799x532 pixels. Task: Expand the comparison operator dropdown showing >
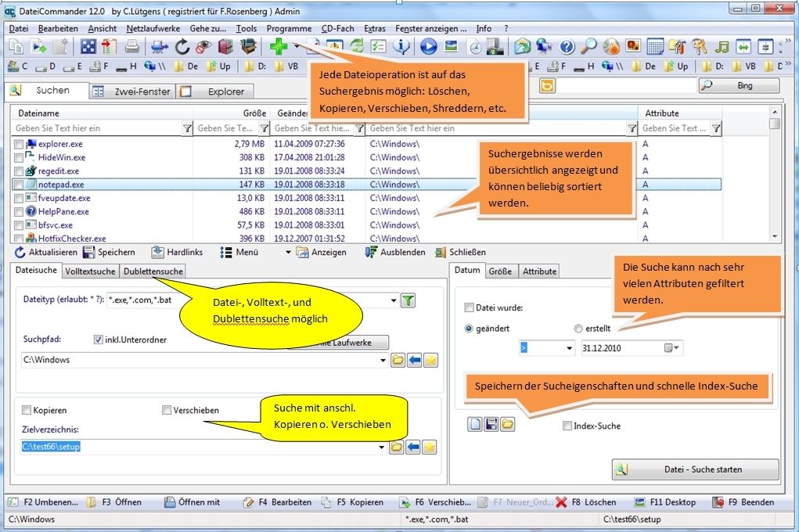click(x=569, y=348)
